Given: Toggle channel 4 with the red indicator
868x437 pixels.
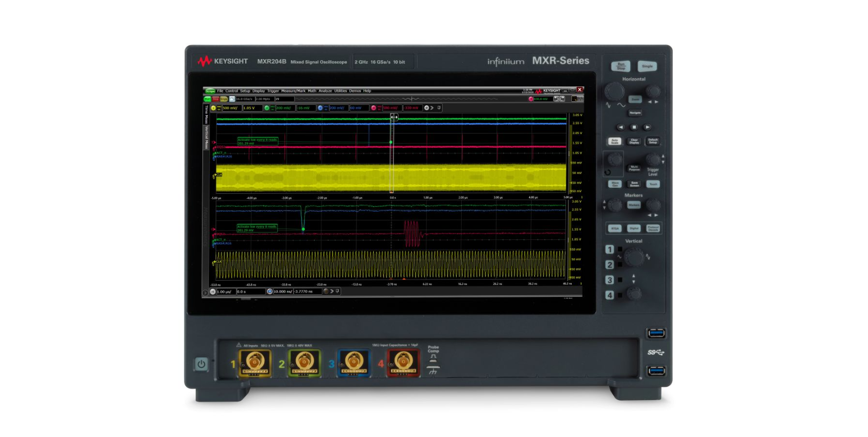Looking at the screenshot, I should [373, 108].
